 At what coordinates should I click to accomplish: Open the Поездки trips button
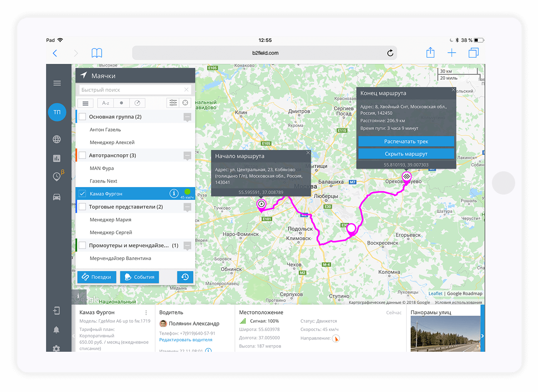click(x=97, y=277)
